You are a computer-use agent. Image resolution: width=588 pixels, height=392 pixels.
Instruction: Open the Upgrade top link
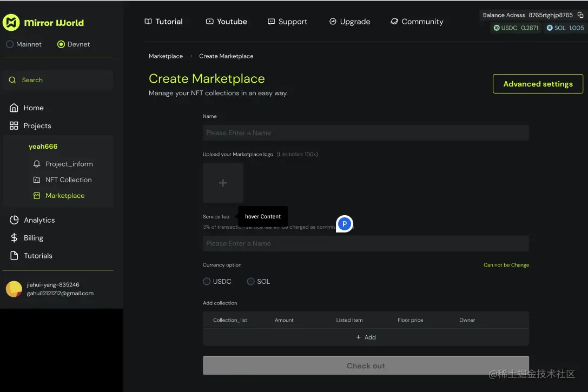point(355,22)
